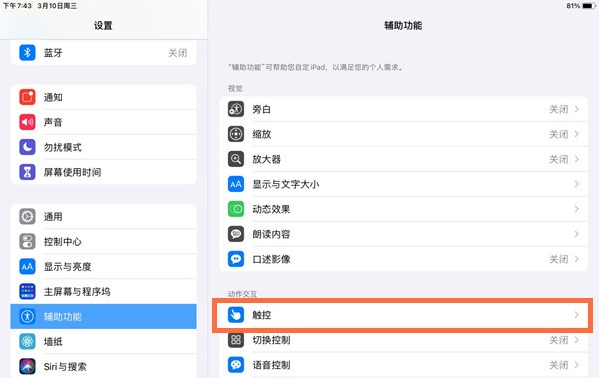The height and width of the screenshot is (378, 604).
Task: Tap the 声音 speaker icon
Action: pos(27,122)
